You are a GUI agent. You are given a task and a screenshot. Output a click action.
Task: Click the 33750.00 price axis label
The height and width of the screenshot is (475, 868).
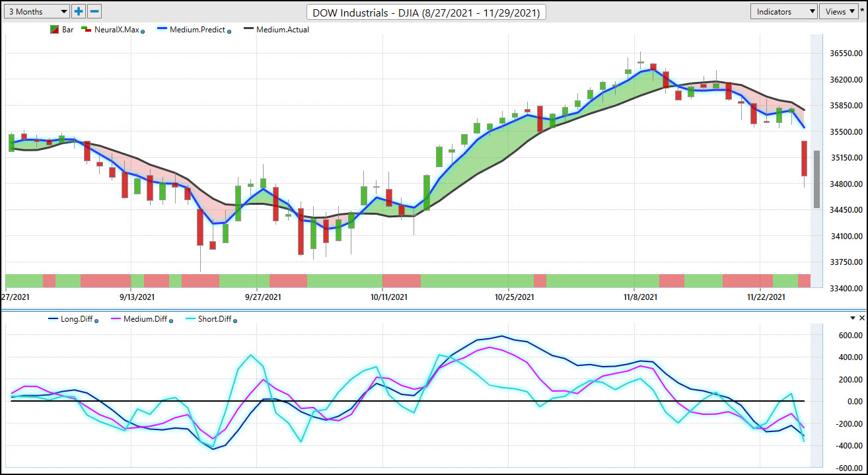(x=846, y=262)
